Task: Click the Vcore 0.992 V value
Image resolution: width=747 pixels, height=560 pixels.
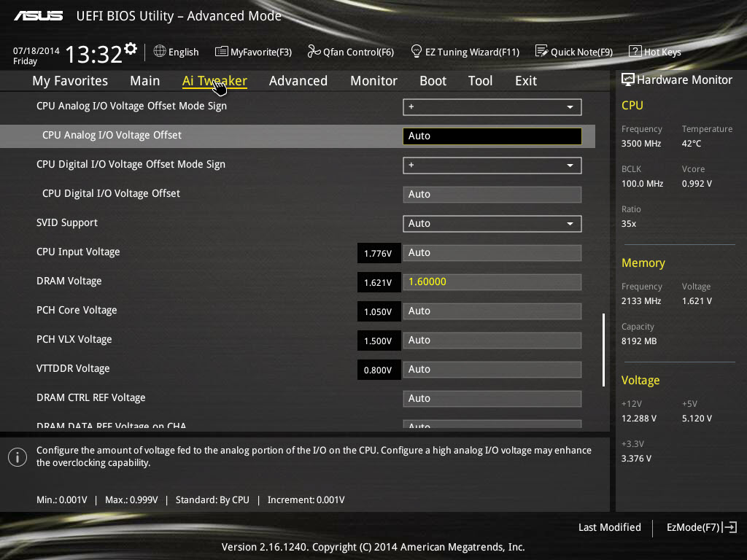Action: pos(697,183)
